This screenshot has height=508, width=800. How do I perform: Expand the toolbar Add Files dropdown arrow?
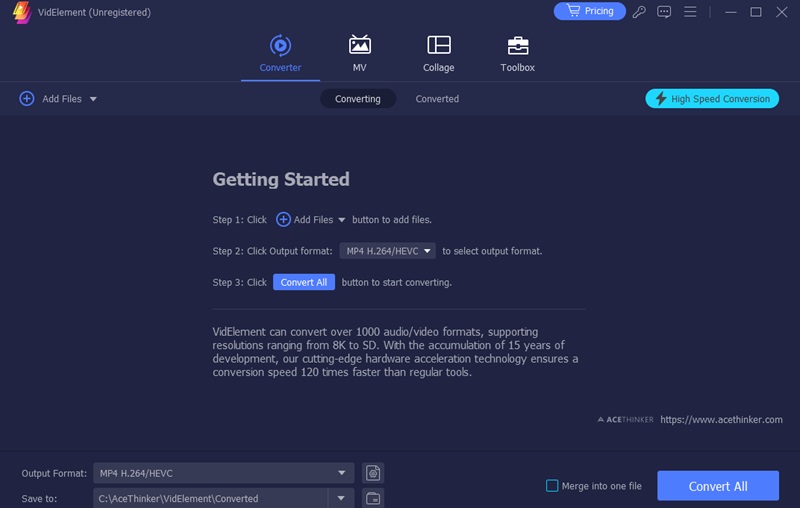point(93,99)
